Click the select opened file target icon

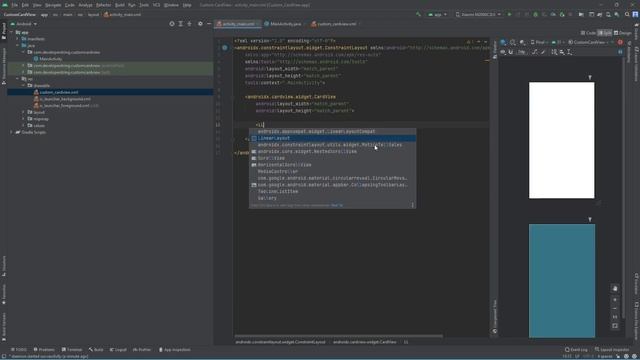[x=172, y=24]
